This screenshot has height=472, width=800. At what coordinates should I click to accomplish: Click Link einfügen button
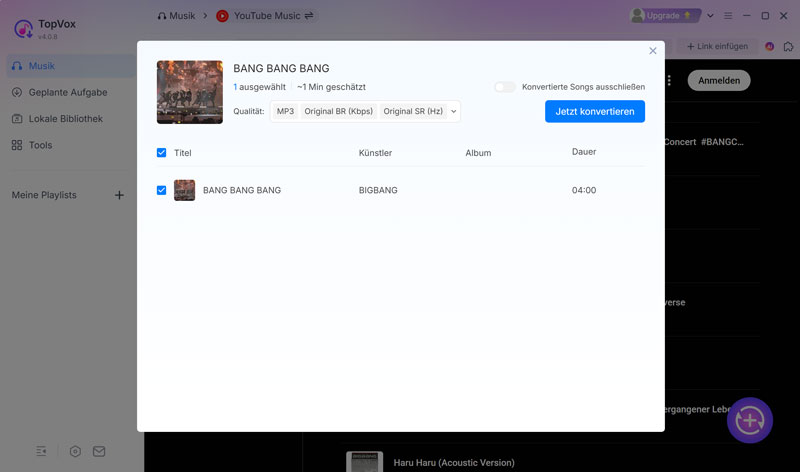coord(717,46)
